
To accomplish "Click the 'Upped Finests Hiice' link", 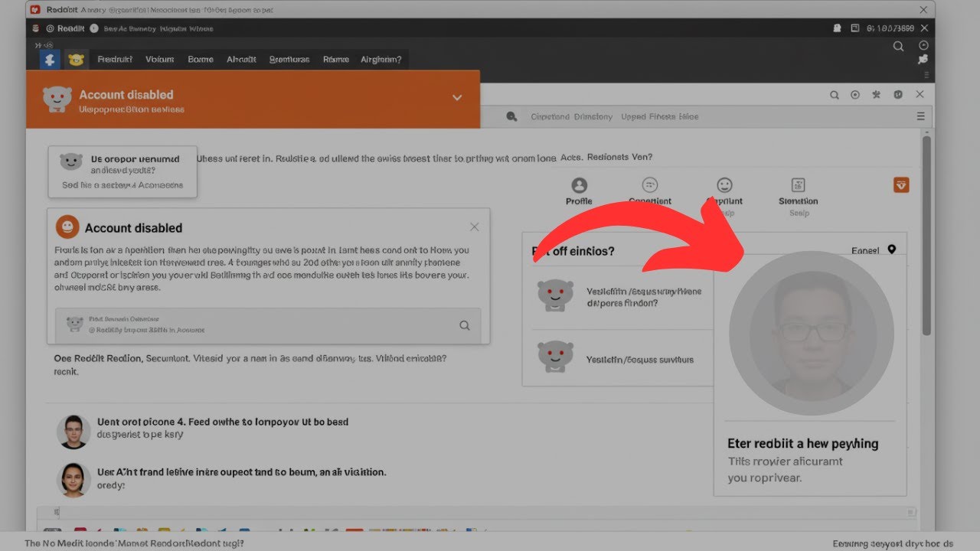I will coord(659,116).
